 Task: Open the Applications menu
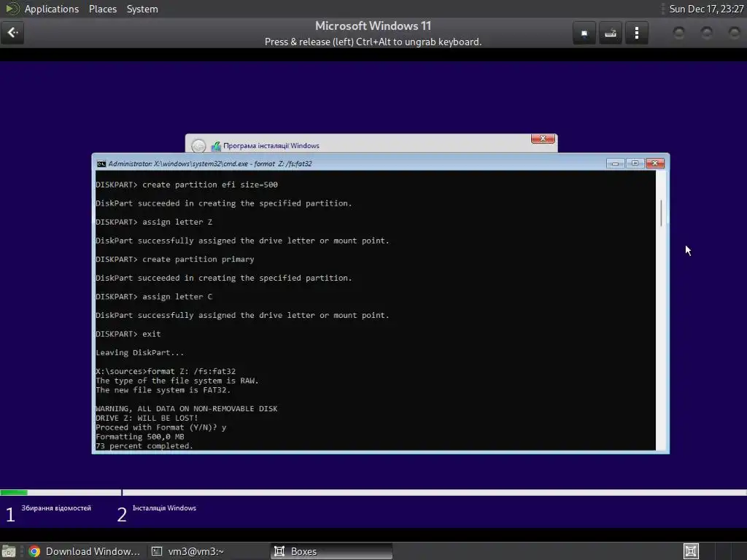[x=52, y=9]
